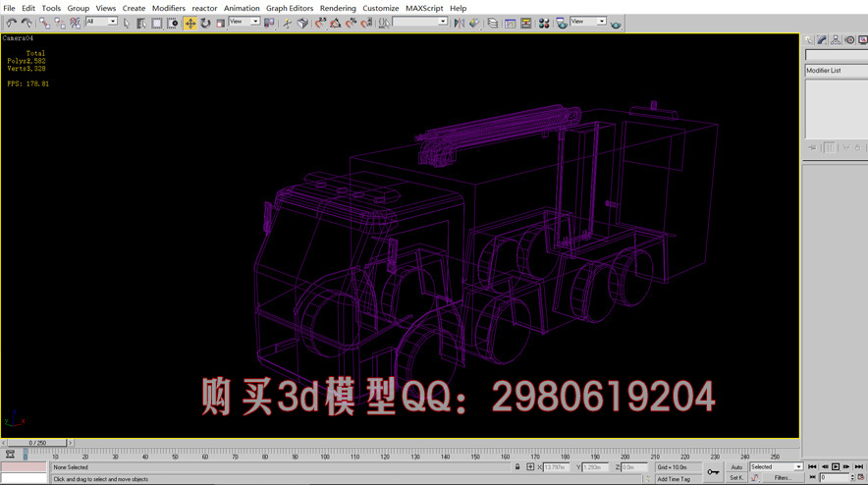Step to the next frame
Image resolution: width=868 pixels, height=485 pixels.
click(846, 466)
